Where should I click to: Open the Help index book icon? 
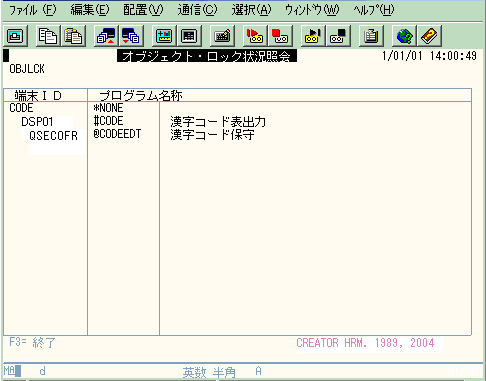429,36
